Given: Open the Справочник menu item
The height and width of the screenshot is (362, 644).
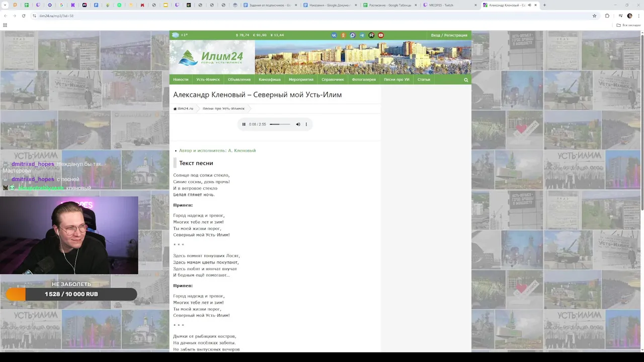Looking at the screenshot, I should [x=333, y=79].
